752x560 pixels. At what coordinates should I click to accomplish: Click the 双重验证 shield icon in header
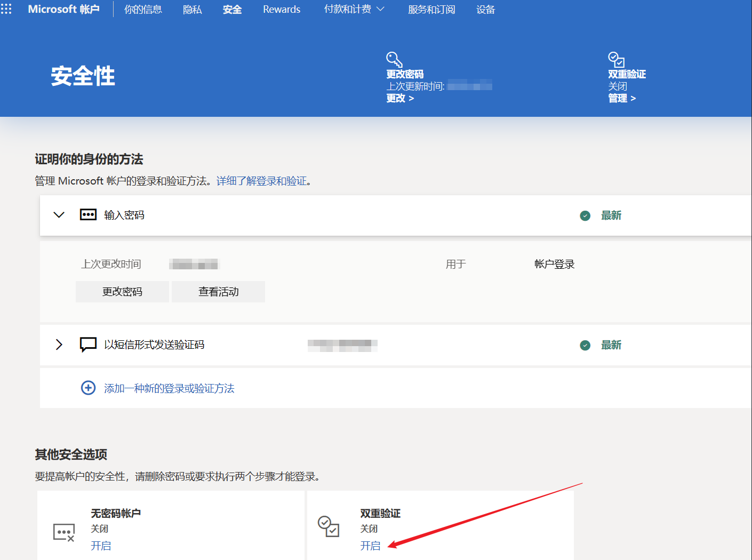(x=616, y=59)
